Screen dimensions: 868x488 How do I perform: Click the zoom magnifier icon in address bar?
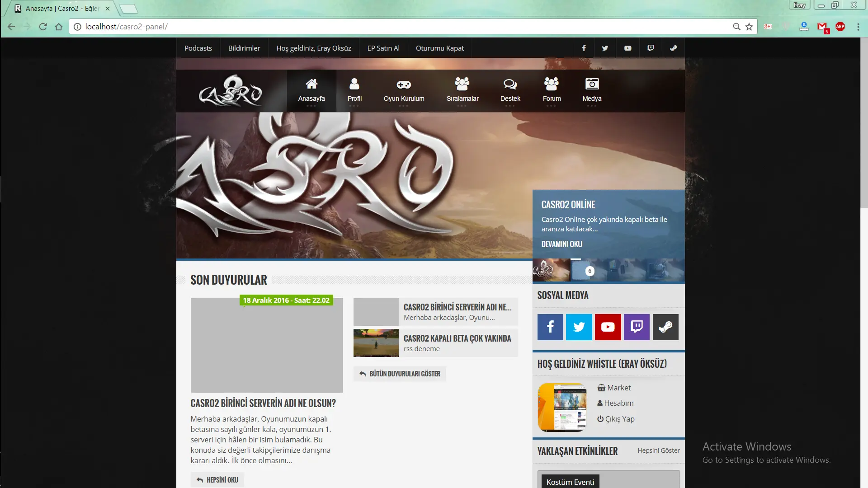(736, 27)
